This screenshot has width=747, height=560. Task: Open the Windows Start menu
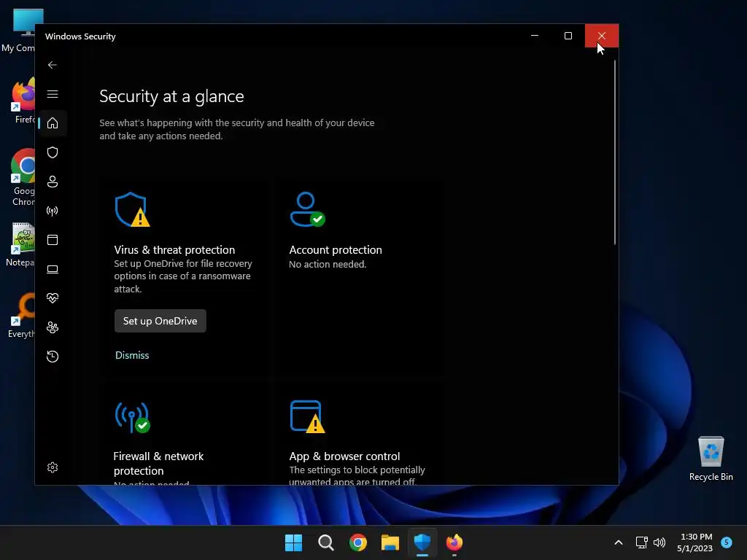coord(293,542)
